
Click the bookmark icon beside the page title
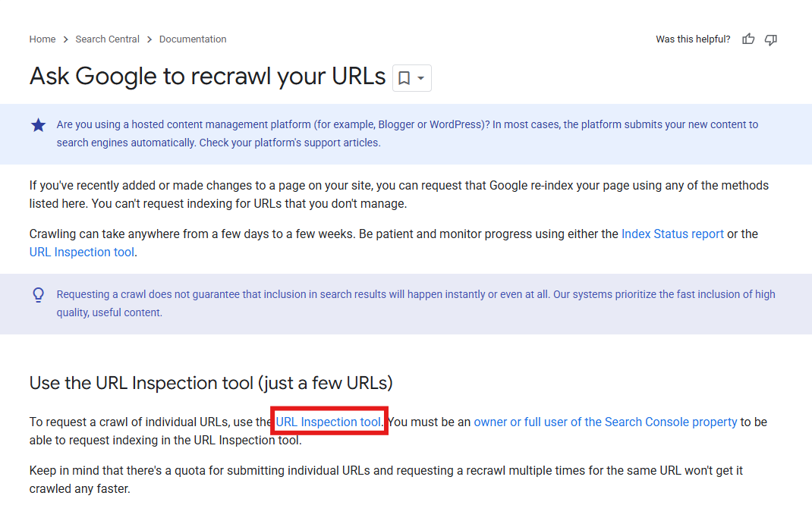[x=404, y=78]
